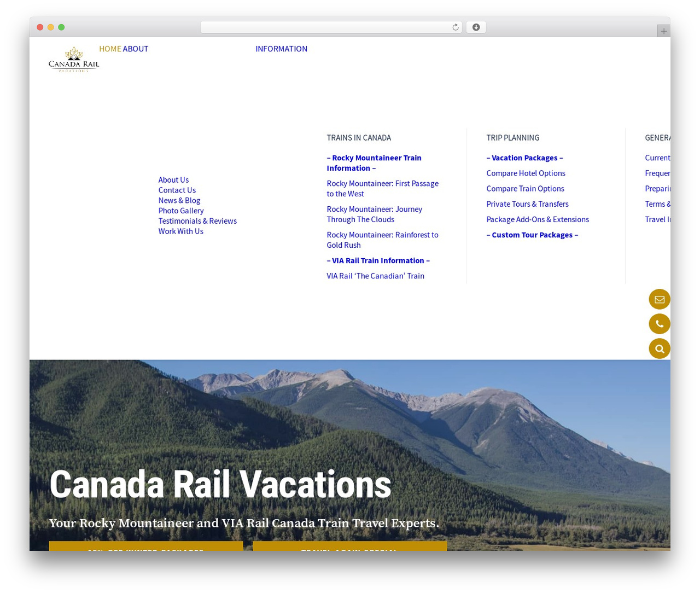Open Rocky Mountaineer: Rainforest to Gold Rush
700x593 pixels.
click(382, 240)
